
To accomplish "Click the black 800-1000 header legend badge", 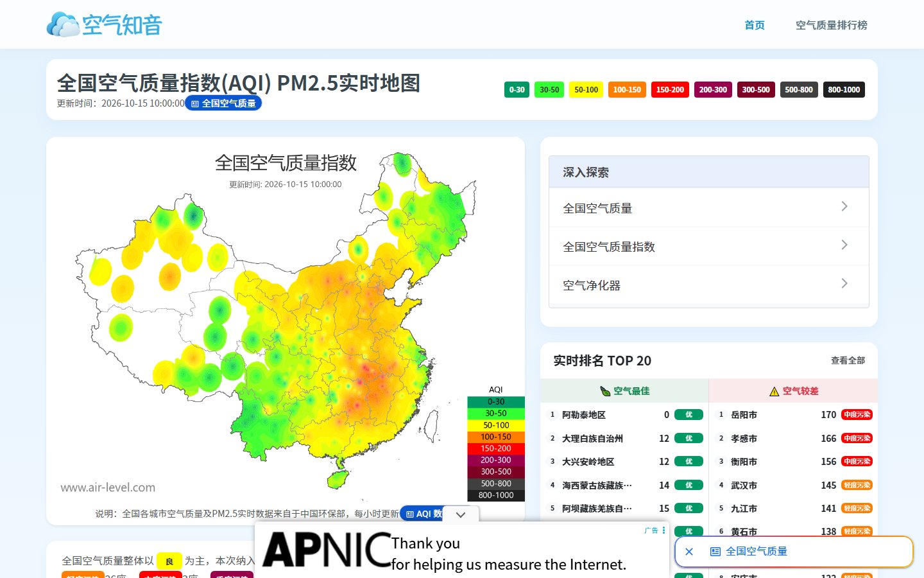I will coord(844,90).
